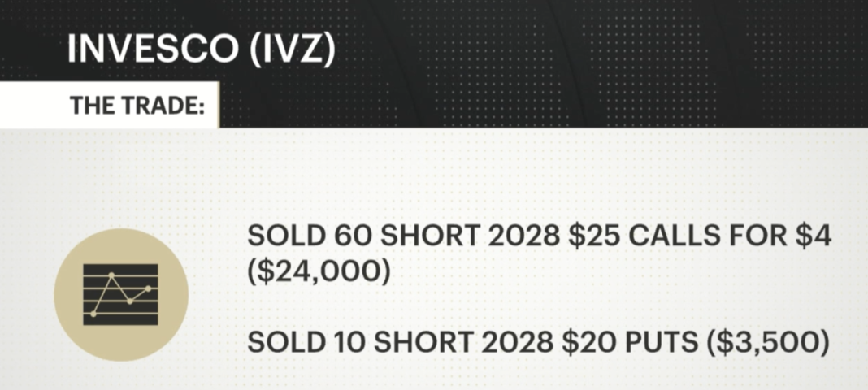Image resolution: width=868 pixels, height=390 pixels.
Task: Select the ($24,000) total amount
Action: (x=319, y=271)
